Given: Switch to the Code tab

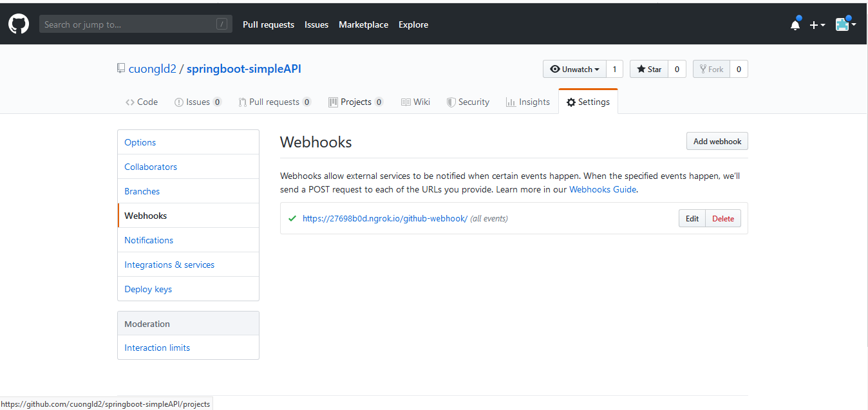Looking at the screenshot, I should coord(142,102).
